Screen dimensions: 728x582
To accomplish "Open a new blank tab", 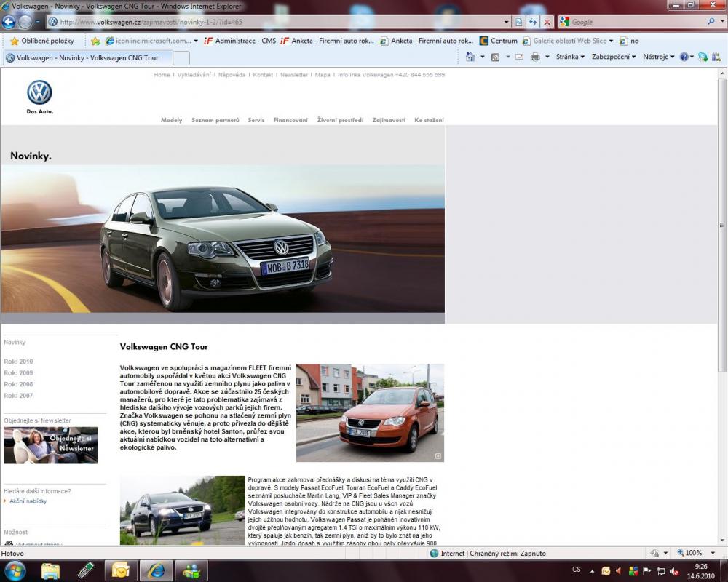I will coord(181,58).
